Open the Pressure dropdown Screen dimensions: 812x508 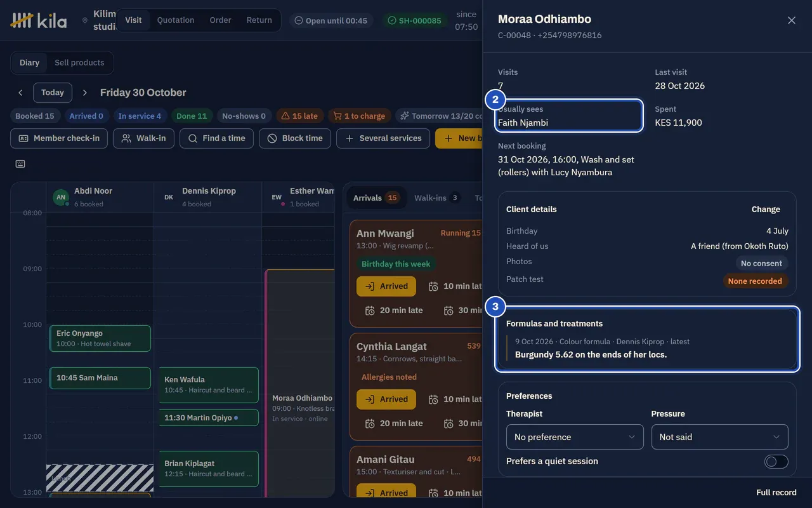click(719, 437)
